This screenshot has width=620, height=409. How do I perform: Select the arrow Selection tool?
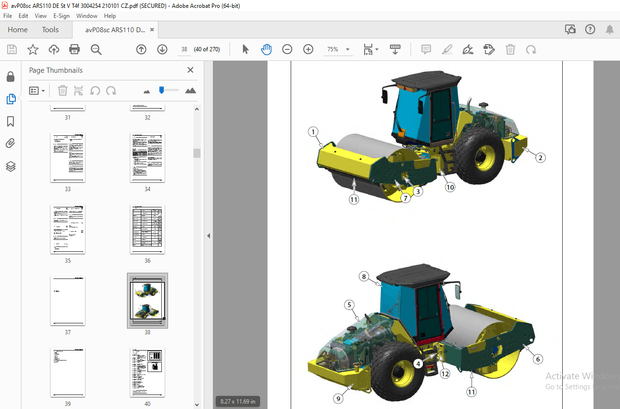(246, 49)
